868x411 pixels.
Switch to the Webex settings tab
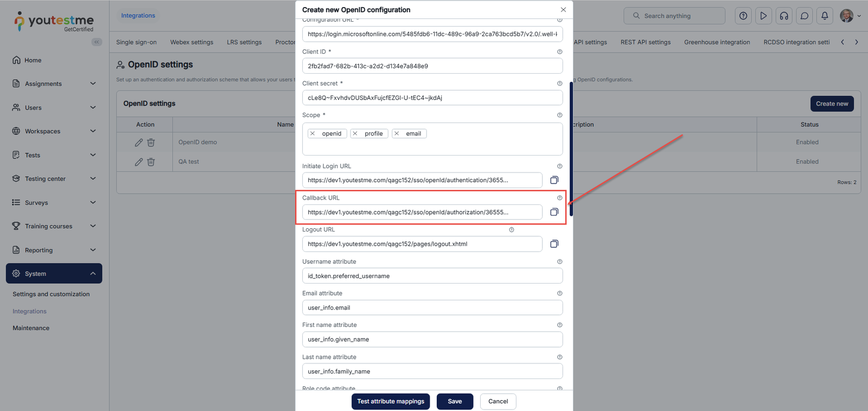pyautogui.click(x=192, y=42)
